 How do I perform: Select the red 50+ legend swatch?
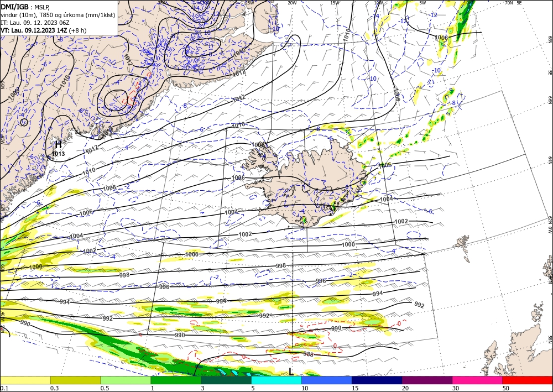click(x=528, y=380)
